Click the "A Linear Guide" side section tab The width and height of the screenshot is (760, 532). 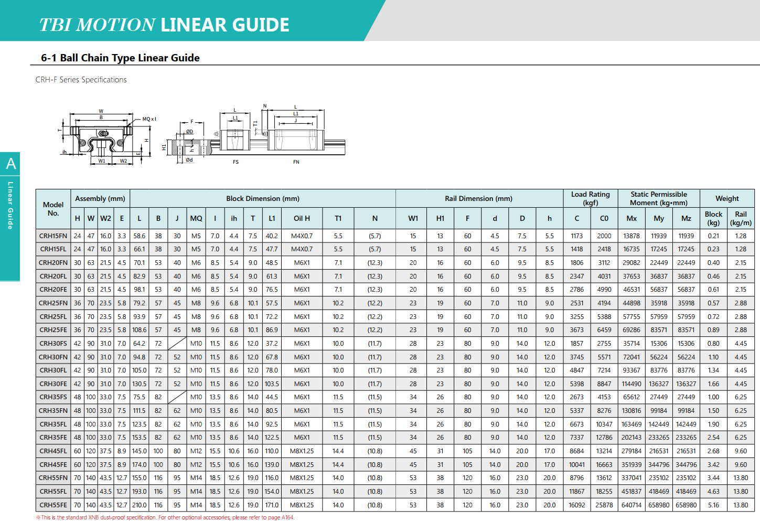[x=10, y=216]
